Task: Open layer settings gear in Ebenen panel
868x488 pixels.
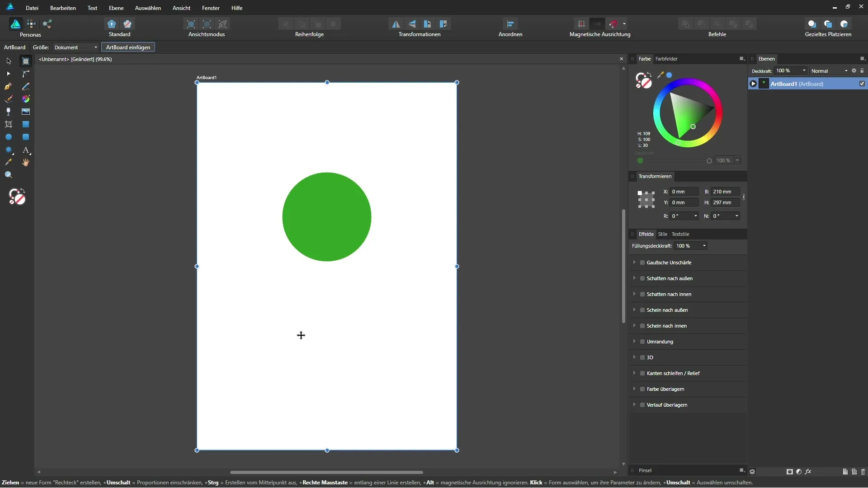Action: pyautogui.click(x=854, y=70)
